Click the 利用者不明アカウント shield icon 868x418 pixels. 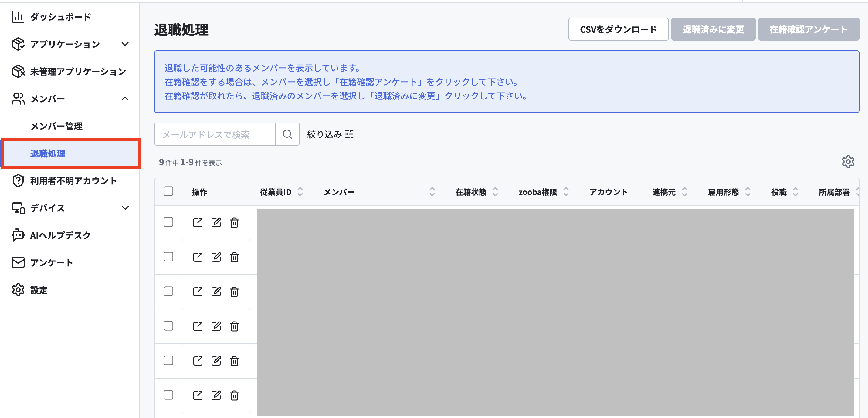point(18,181)
